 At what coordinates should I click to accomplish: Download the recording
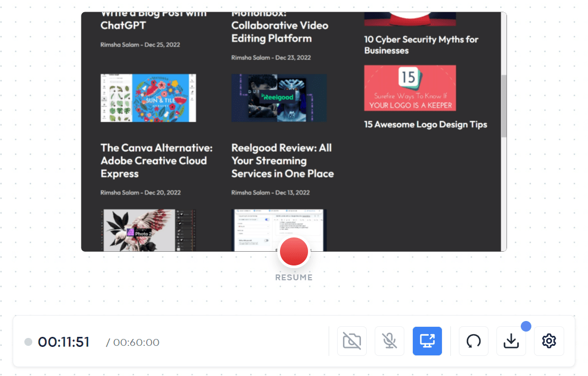pyautogui.click(x=511, y=341)
